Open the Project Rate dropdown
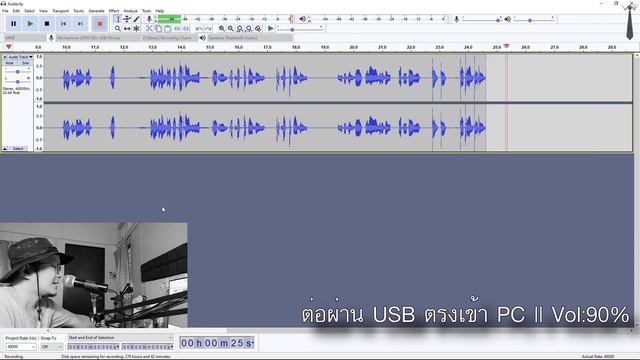Screen dimensions: 640x360 point(20,347)
